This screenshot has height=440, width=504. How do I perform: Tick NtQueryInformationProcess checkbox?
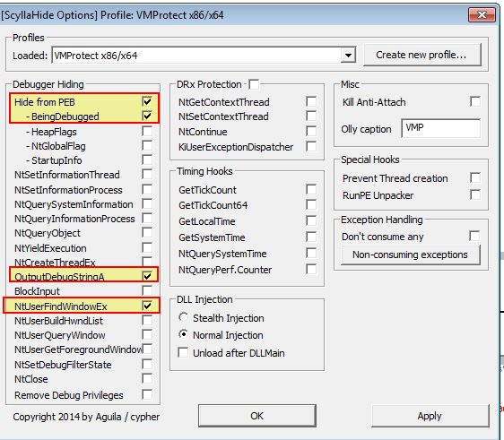click(x=147, y=218)
